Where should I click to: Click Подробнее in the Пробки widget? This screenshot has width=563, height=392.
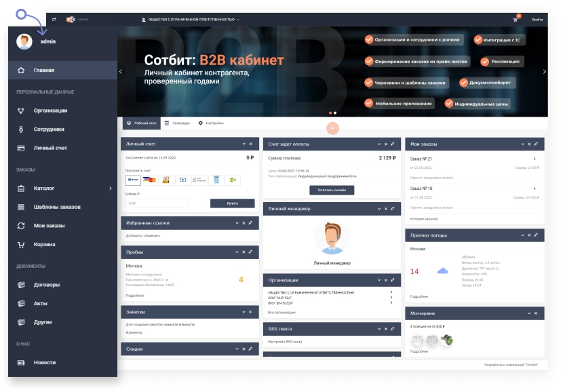135,296
